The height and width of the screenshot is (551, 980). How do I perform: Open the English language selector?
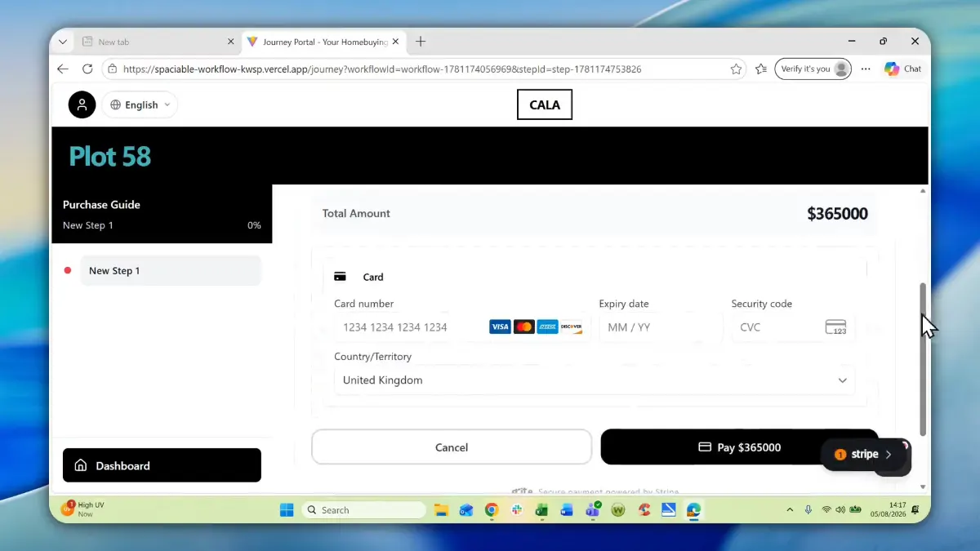(x=140, y=104)
